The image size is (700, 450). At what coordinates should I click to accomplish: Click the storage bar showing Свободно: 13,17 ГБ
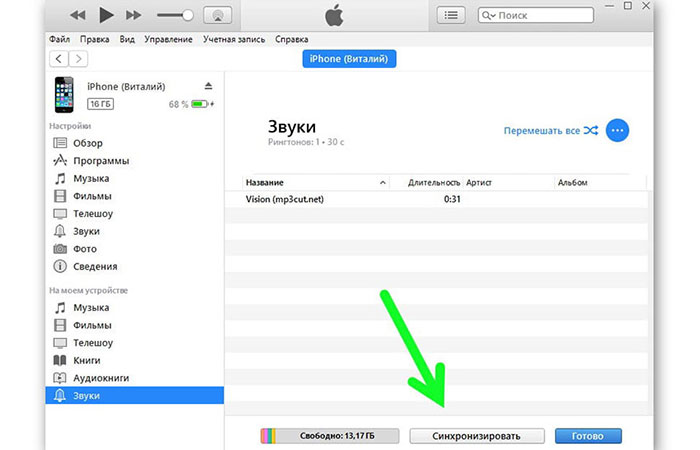tap(330, 436)
